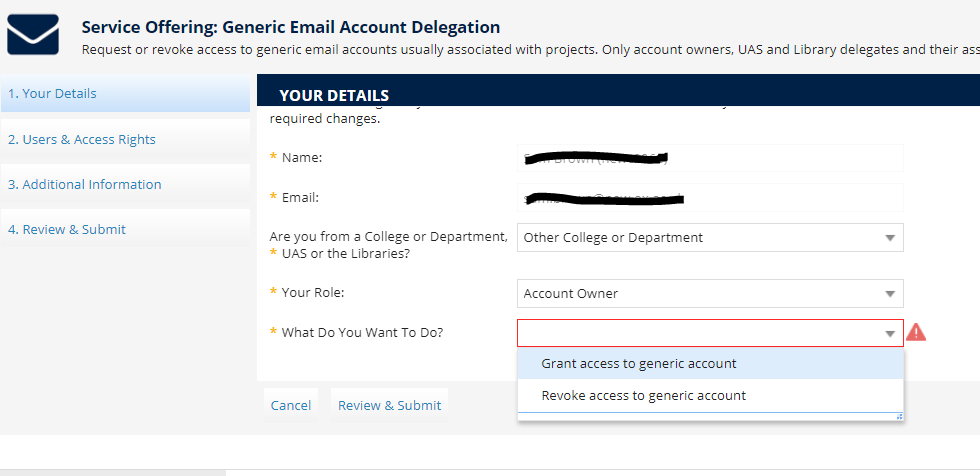Click the dropdown list resize grip

click(x=899, y=416)
